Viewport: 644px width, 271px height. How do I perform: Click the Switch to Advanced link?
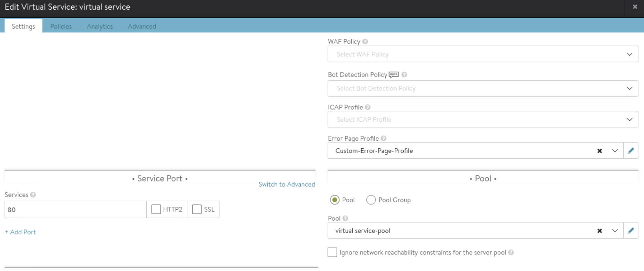[x=287, y=184]
